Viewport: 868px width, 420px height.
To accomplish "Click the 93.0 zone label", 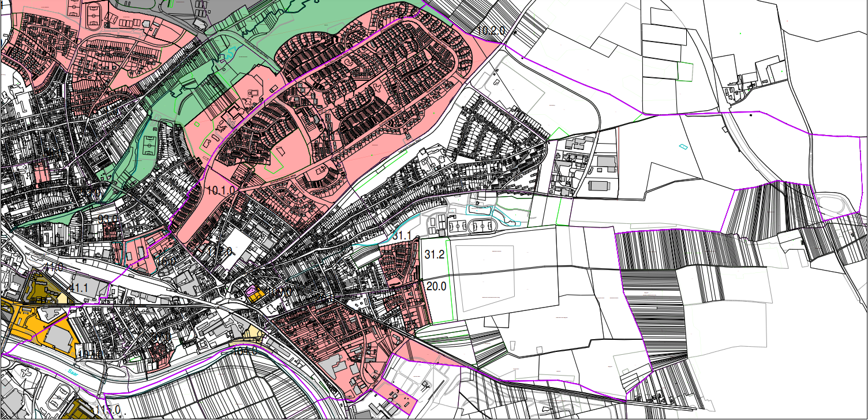I will coord(108,219).
